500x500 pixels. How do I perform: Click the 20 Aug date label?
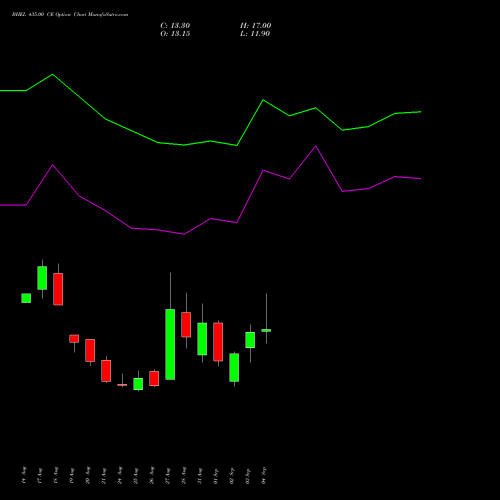pyautogui.click(x=88, y=475)
